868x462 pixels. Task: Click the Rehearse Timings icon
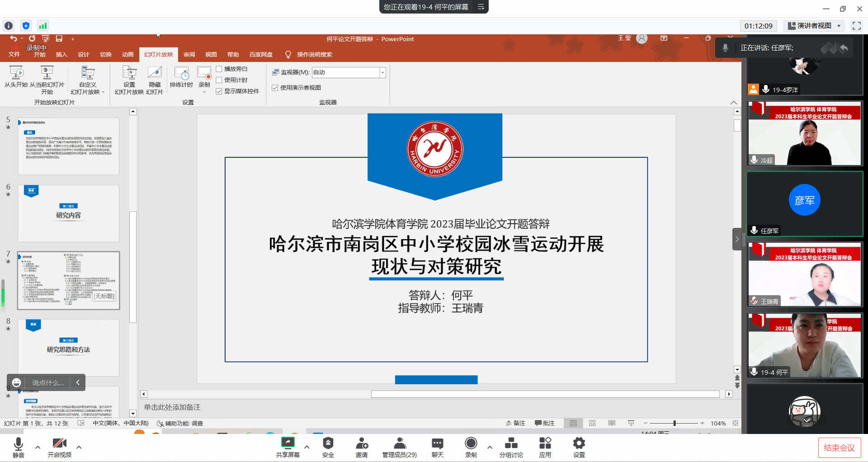pos(181,73)
